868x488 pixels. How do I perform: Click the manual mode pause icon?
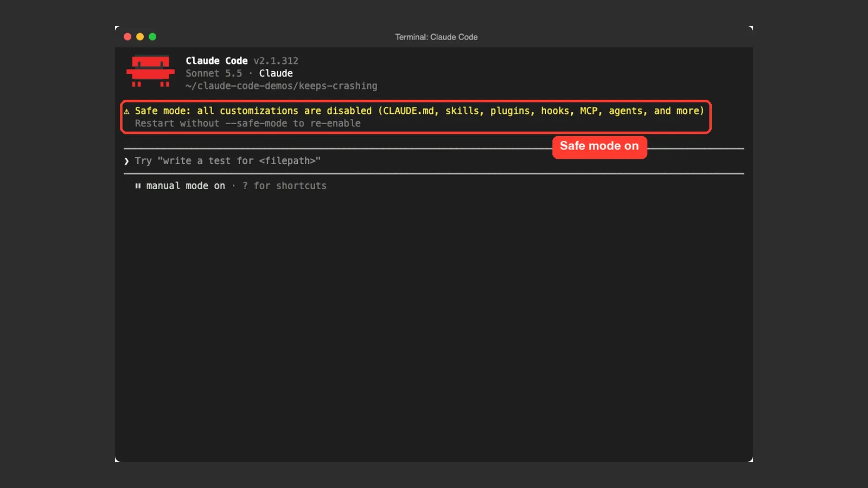[138, 186]
